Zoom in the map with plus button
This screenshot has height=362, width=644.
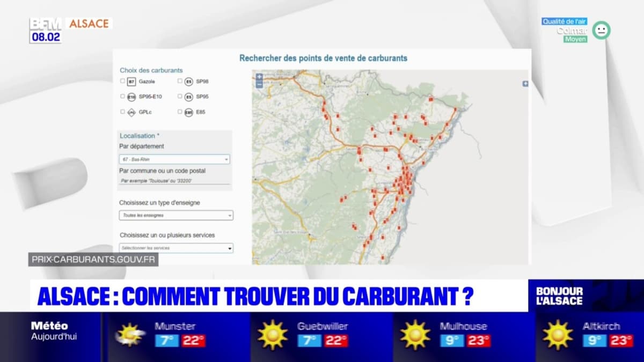click(259, 77)
